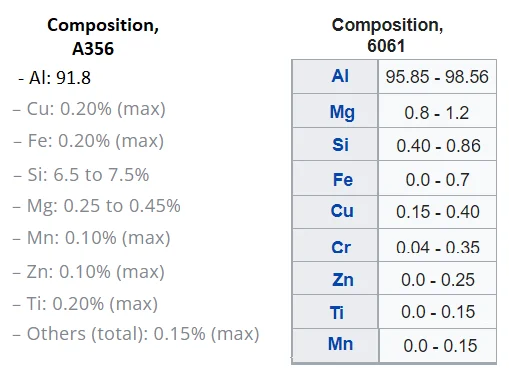Screen dimensions: 509x377
Task: Click the Composition, A356 heading
Action: [103, 37]
